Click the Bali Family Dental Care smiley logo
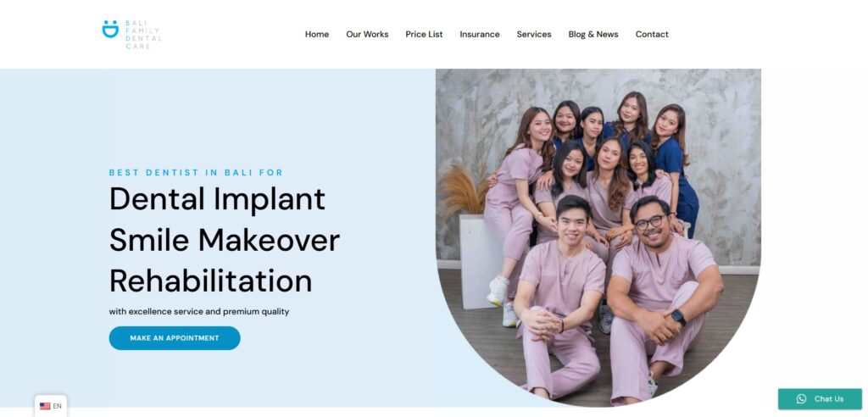The image size is (868, 417). (x=111, y=30)
